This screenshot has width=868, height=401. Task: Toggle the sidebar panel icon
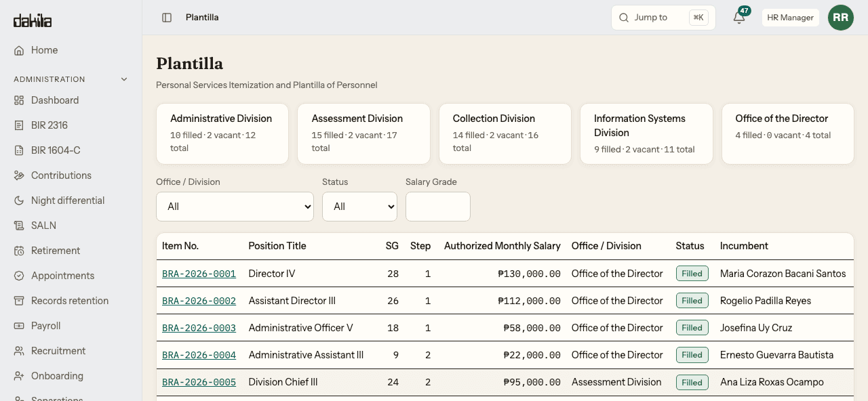tap(167, 18)
